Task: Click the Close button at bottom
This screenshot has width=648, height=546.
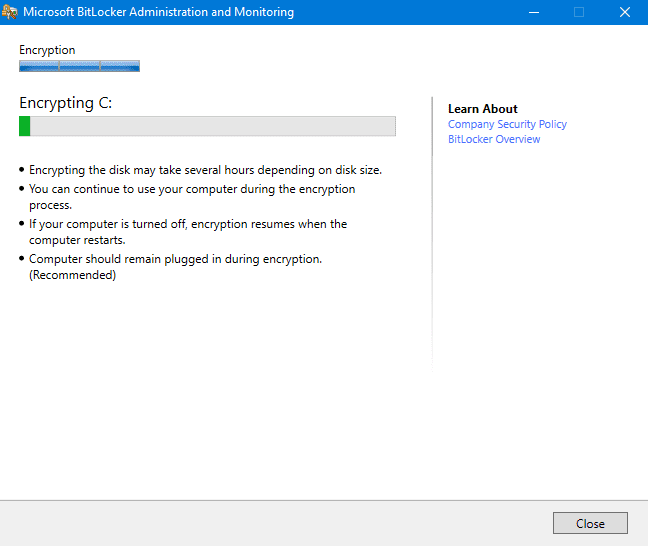Action: tap(590, 523)
